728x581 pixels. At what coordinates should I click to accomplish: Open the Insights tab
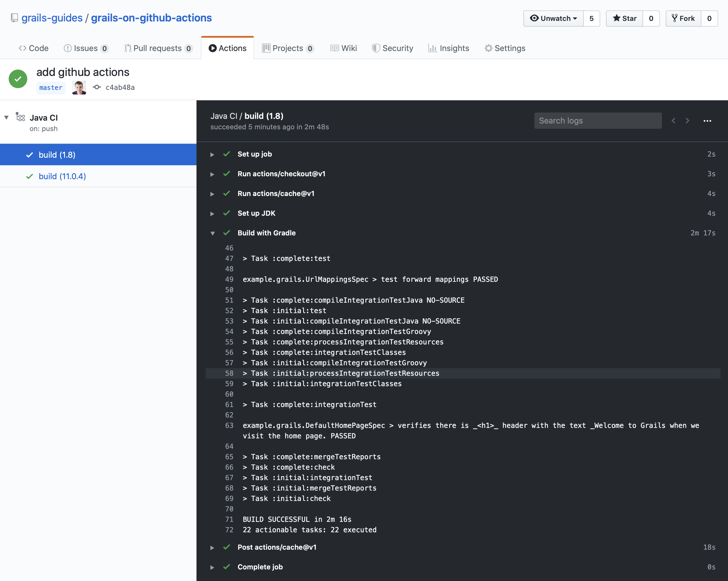pos(448,48)
